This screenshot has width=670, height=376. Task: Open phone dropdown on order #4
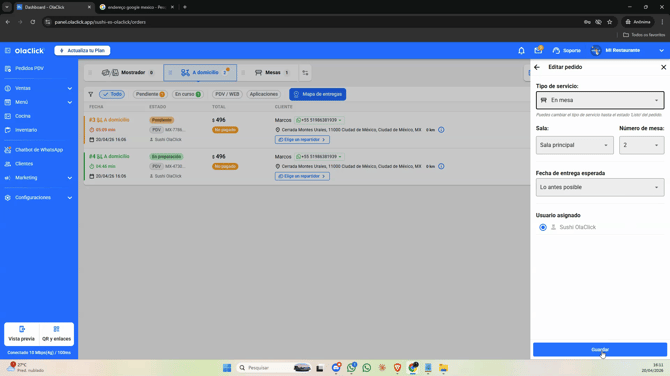click(319, 156)
